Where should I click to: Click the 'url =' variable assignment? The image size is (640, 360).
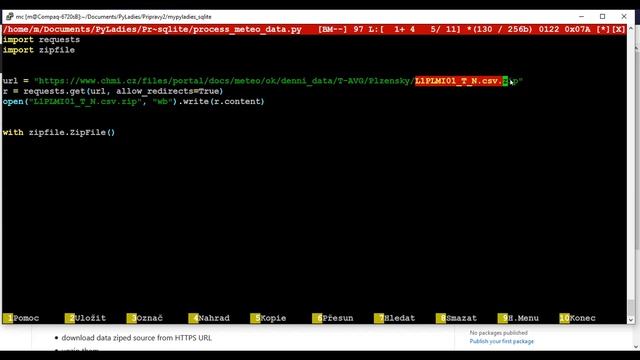(x=16, y=81)
